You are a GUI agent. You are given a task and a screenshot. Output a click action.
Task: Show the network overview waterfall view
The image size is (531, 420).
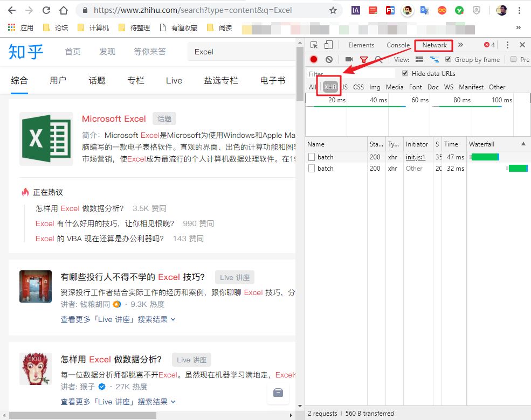(x=434, y=60)
